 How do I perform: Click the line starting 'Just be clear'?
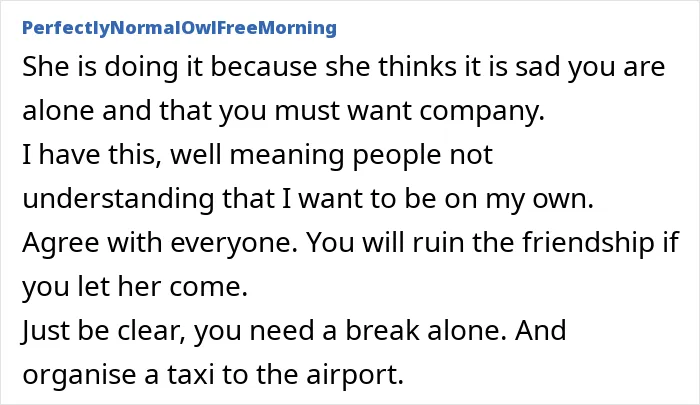click(x=294, y=330)
